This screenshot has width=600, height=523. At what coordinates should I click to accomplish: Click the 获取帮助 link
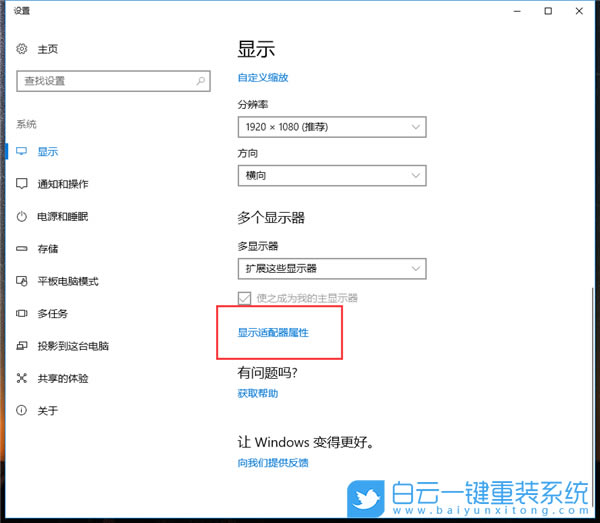[x=258, y=393]
